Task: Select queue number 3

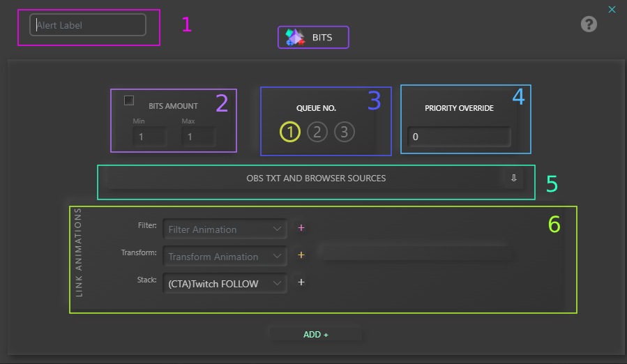Action: (344, 132)
